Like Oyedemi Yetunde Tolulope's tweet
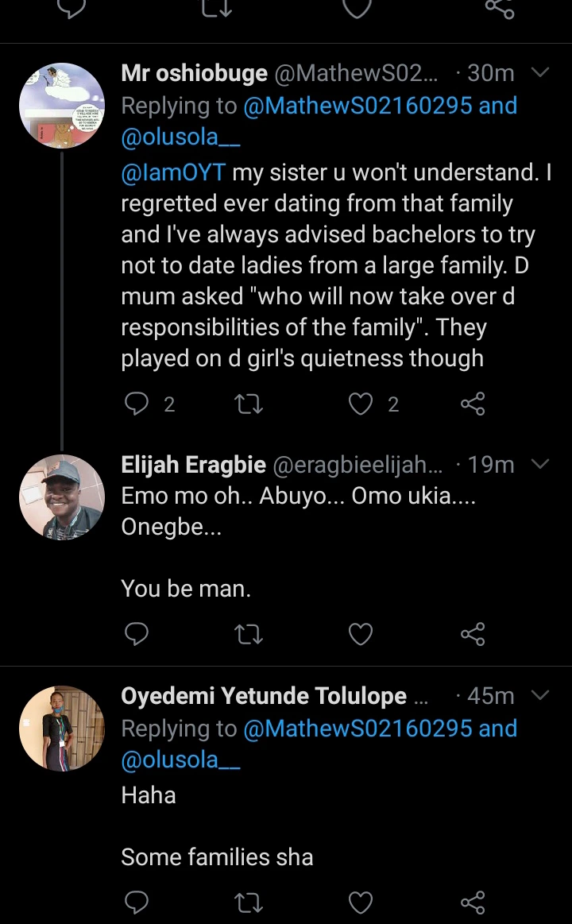The height and width of the screenshot is (924, 572). click(361, 902)
